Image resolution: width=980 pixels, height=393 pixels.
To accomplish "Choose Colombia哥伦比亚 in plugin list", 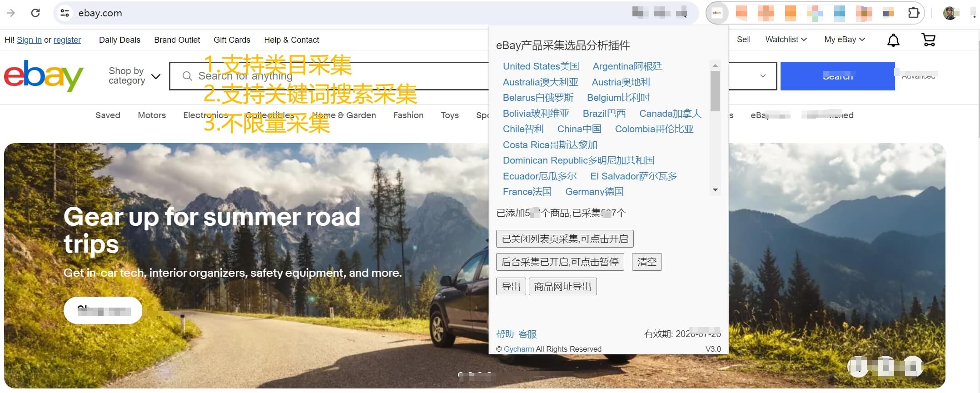I will (x=654, y=129).
